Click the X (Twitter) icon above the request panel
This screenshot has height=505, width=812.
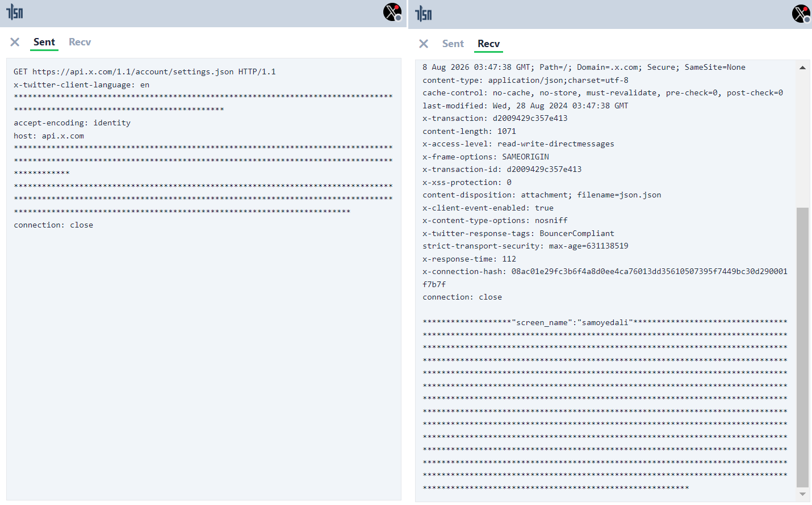coord(392,12)
